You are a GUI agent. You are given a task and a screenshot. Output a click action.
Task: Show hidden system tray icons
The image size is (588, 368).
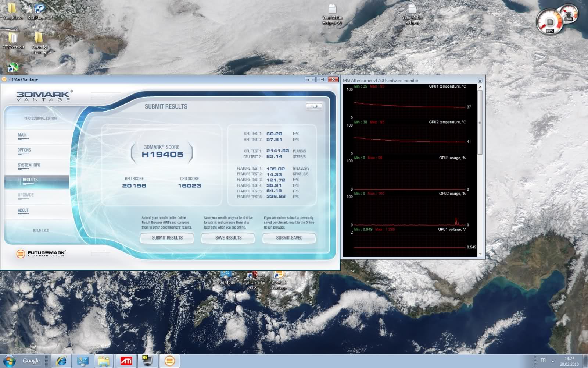click(552, 361)
